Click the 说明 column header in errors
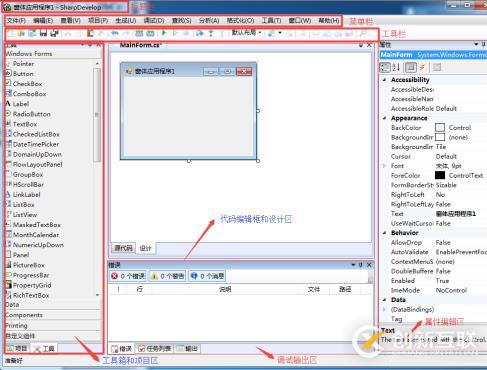 pyautogui.click(x=225, y=289)
